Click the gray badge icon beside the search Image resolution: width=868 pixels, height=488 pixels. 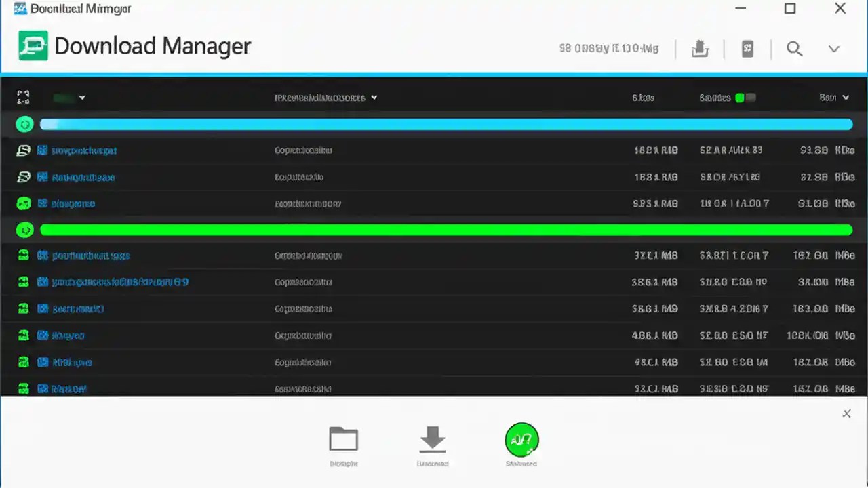click(x=747, y=49)
